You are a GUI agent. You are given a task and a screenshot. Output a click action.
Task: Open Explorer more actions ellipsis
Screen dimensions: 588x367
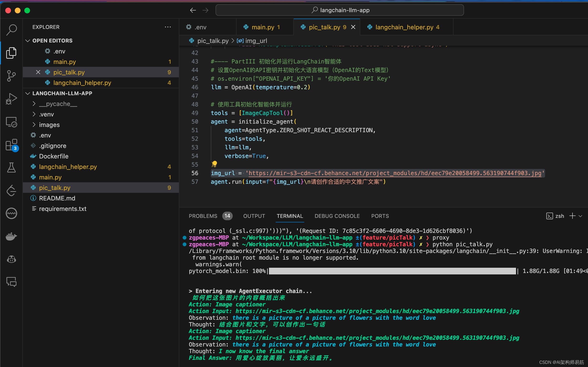(168, 27)
